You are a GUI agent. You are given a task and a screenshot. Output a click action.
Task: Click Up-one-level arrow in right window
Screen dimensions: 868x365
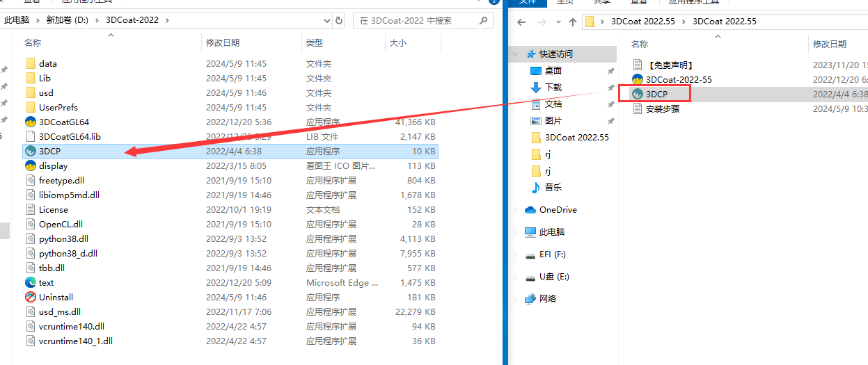pyautogui.click(x=572, y=22)
